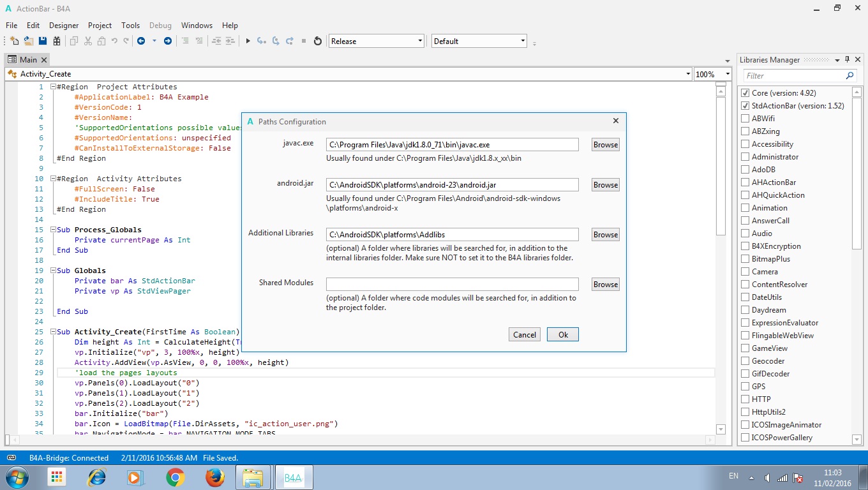The height and width of the screenshot is (490, 868).
Task: Browse for the android.jar path
Action: 605,185
